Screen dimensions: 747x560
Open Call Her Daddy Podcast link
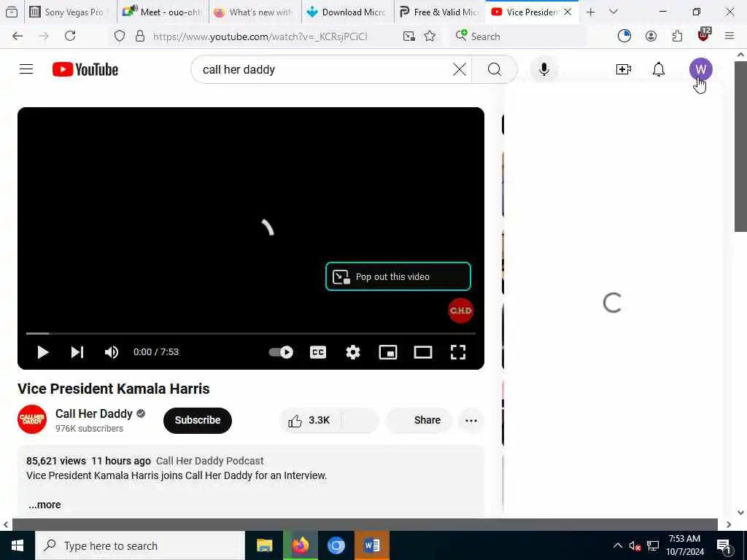tap(209, 461)
